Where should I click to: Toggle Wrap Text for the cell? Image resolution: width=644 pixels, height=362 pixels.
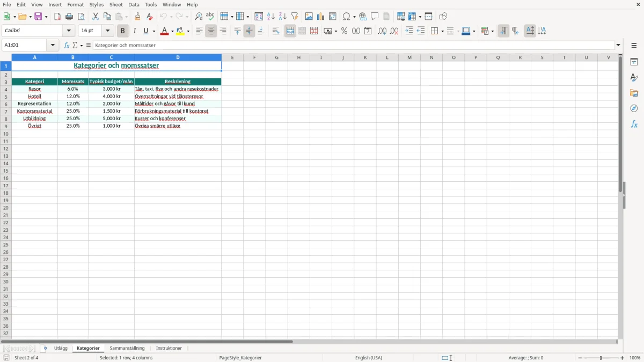click(276, 31)
